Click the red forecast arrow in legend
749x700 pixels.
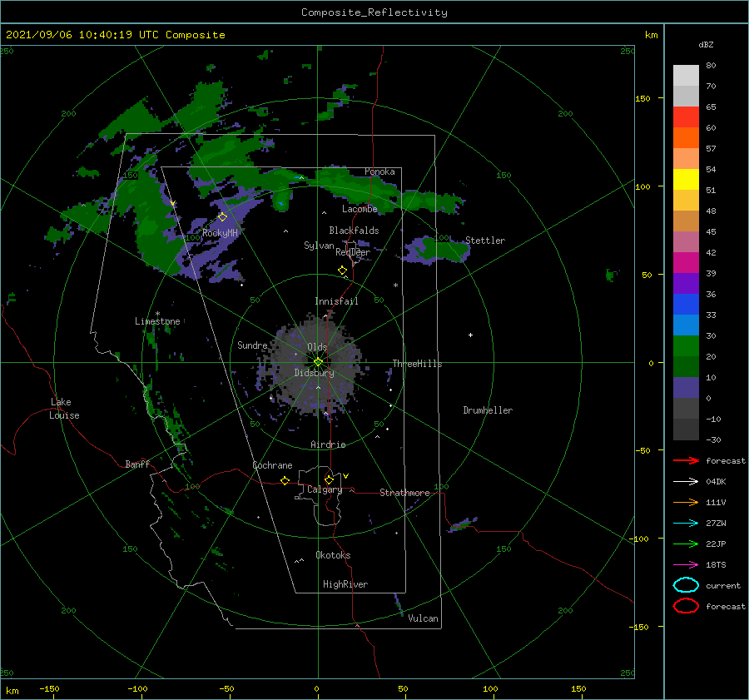686,460
